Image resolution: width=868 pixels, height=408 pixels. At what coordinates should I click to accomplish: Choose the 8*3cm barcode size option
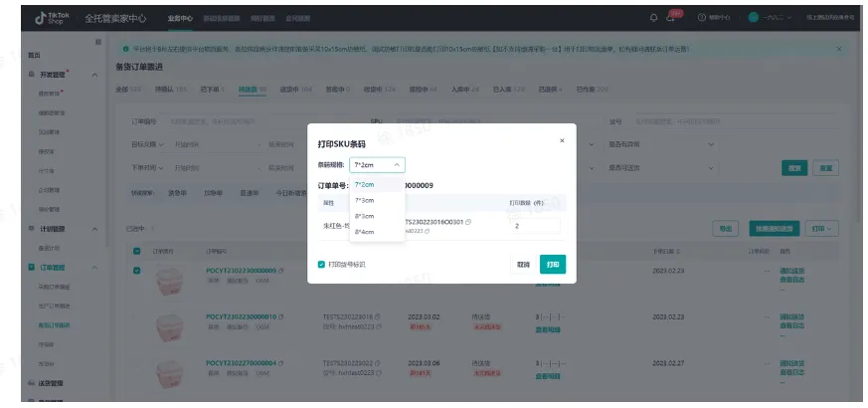pyautogui.click(x=377, y=216)
